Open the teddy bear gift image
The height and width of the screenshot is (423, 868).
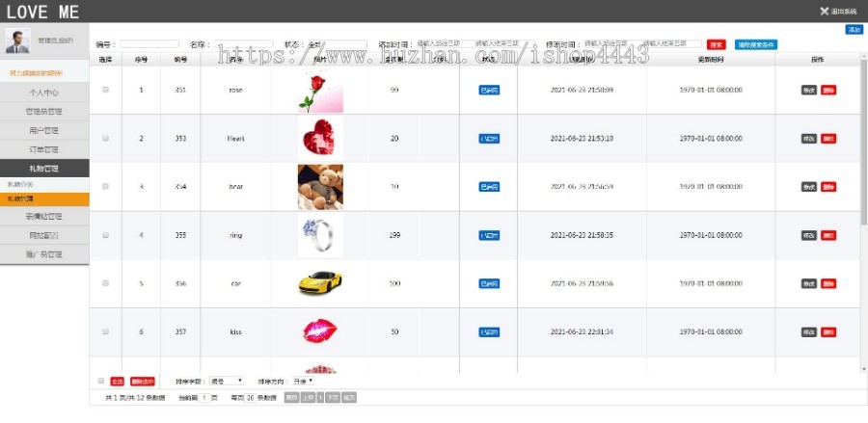320,187
